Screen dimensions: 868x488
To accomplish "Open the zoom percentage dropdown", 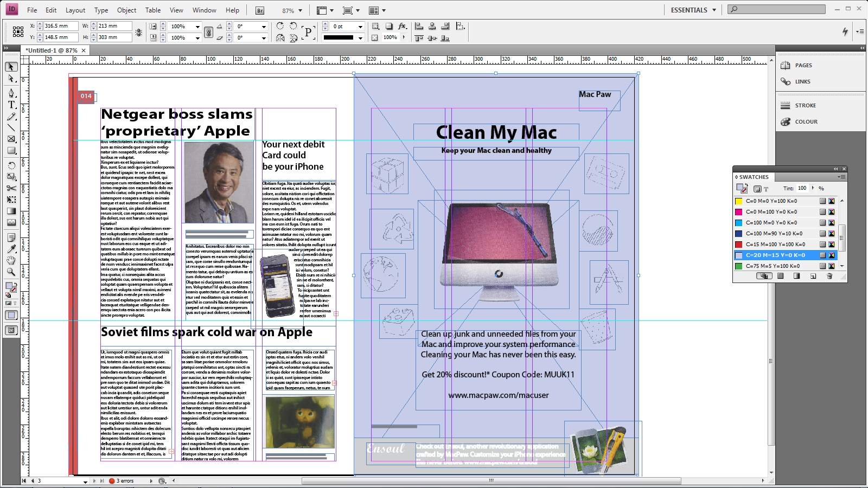I will (299, 9).
